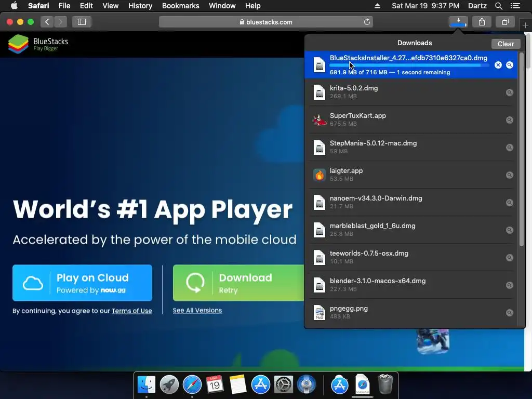
Task: Toggle the Safari sidebar
Action: click(82, 22)
